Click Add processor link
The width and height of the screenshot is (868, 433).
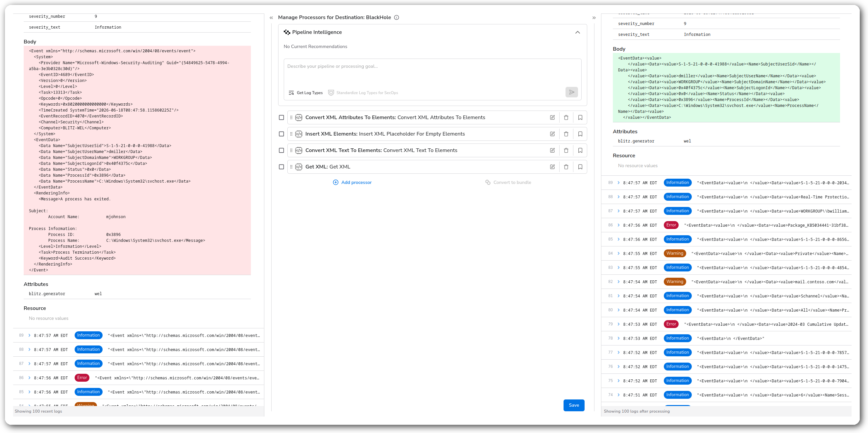352,182
